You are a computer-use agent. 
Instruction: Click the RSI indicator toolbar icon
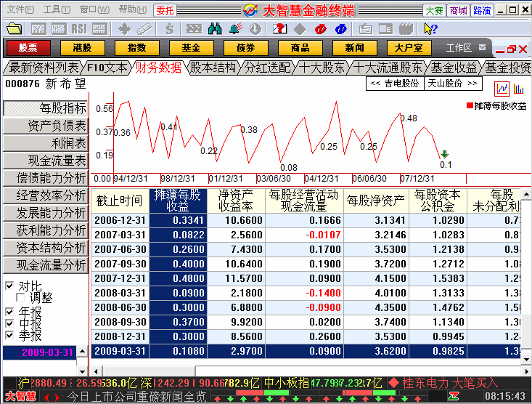[79, 29]
